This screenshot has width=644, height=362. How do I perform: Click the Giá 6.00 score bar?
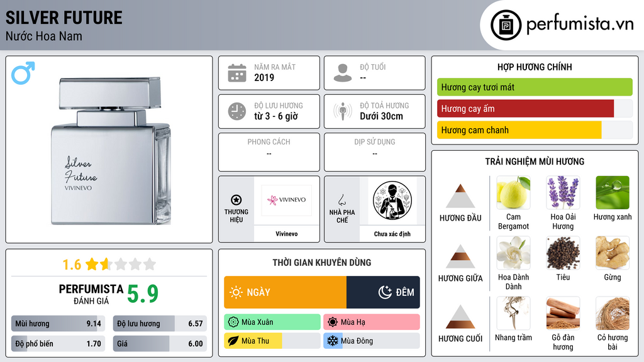point(160,344)
